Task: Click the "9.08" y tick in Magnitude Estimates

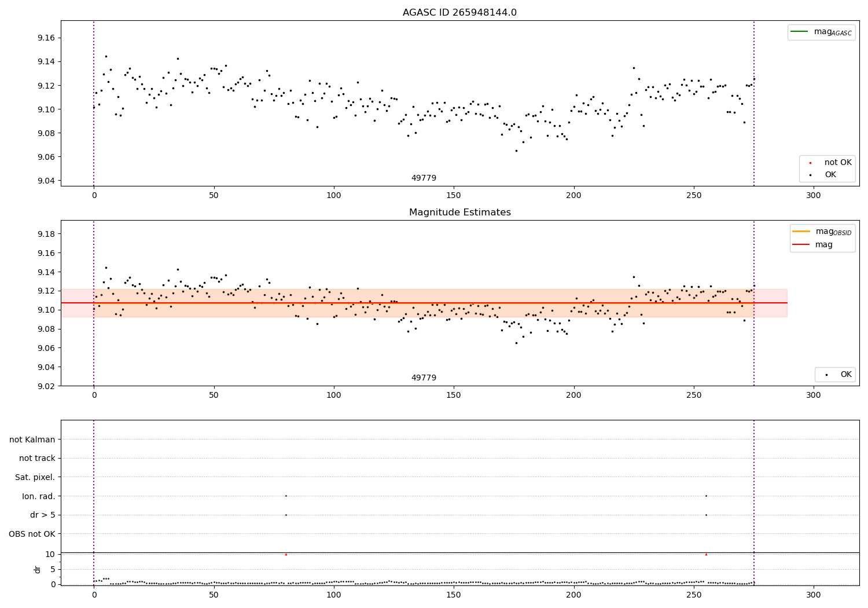Action: [45, 329]
